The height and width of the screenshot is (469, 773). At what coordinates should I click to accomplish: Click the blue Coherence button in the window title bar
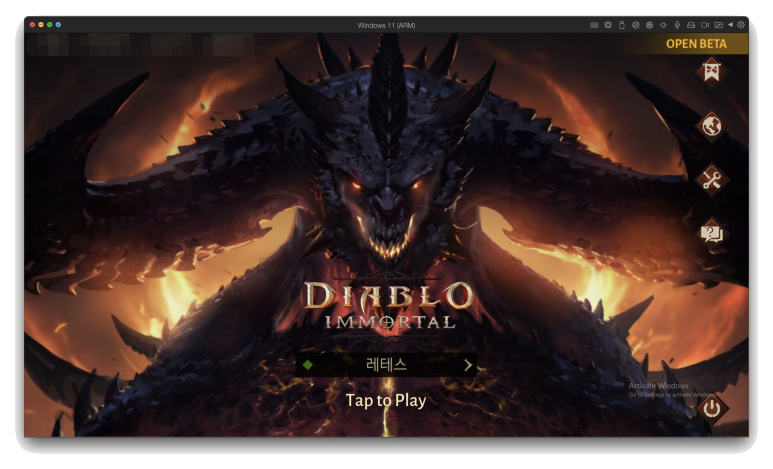58,25
